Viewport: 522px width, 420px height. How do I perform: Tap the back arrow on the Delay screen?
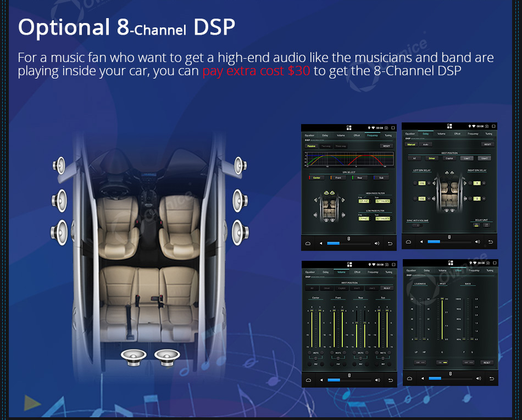490,242
